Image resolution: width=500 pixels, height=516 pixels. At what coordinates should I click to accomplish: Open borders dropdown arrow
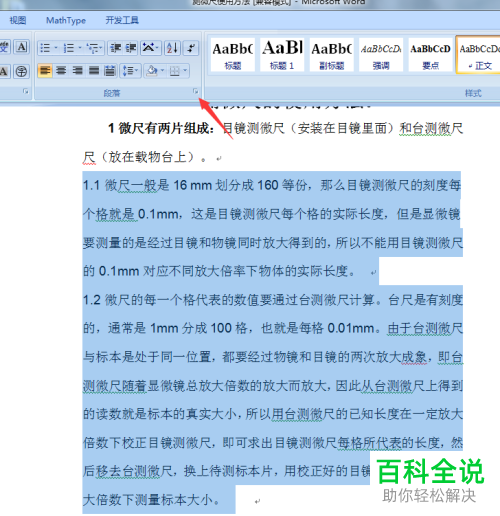click(x=185, y=71)
